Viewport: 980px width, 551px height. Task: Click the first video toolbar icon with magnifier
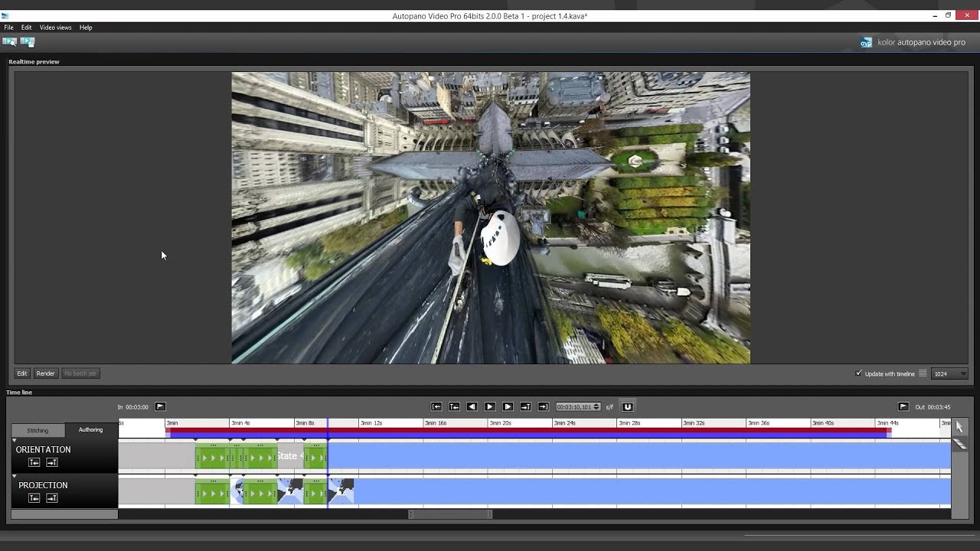[x=9, y=42]
